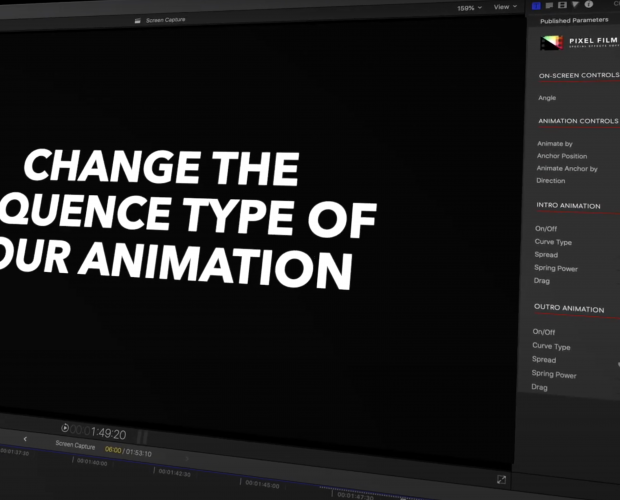This screenshot has height=500, width=620.
Task: Open the 159% viewer zoom dropdown
Action: click(x=469, y=8)
